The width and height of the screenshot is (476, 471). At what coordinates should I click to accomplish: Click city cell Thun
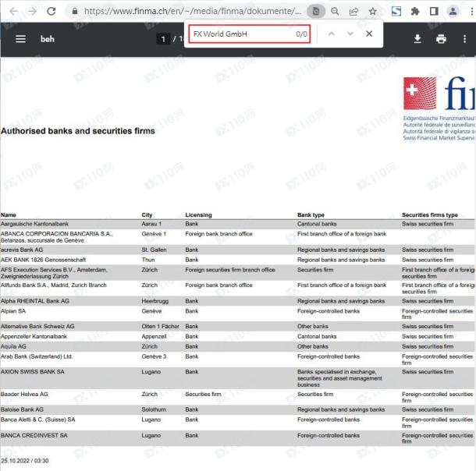(x=148, y=260)
